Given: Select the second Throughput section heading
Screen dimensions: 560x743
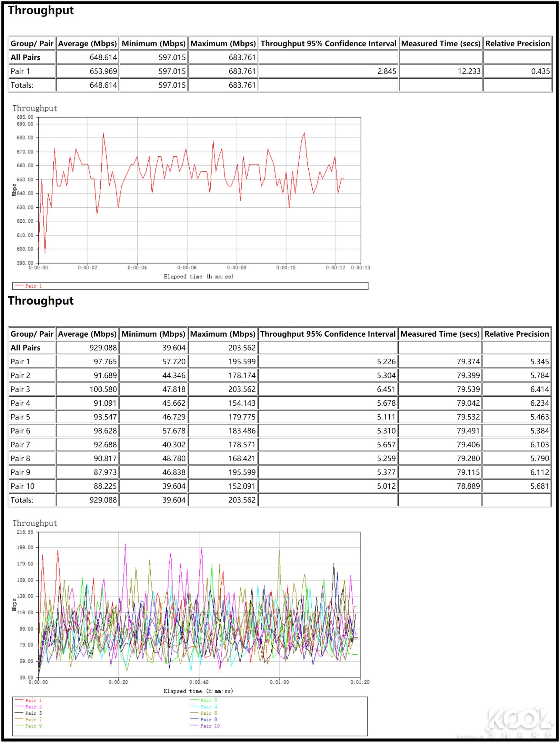Looking at the screenshot, I should pyautogui.click(x=41, y=300).
